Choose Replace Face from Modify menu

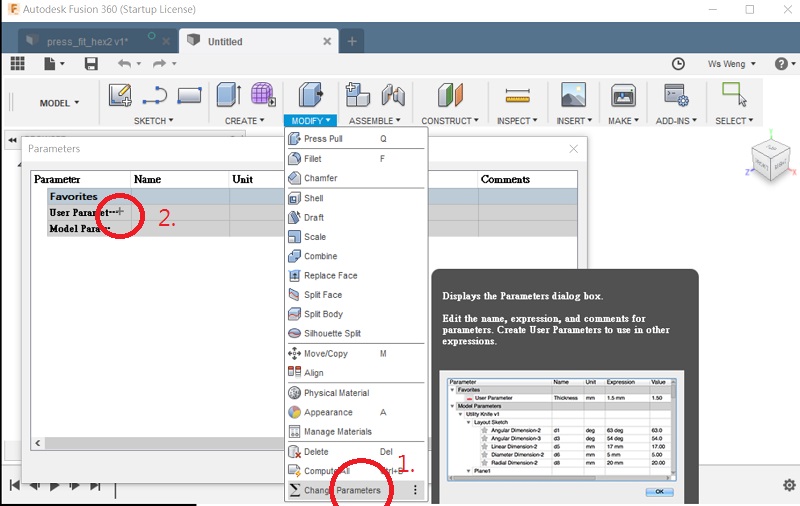point(356,275)
